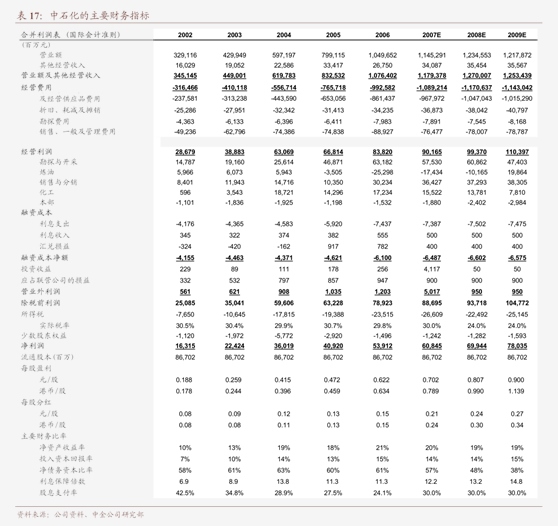The image size is (558, 526).
Task: Select the investment income value '4,117'
Action: coord(432,269)
